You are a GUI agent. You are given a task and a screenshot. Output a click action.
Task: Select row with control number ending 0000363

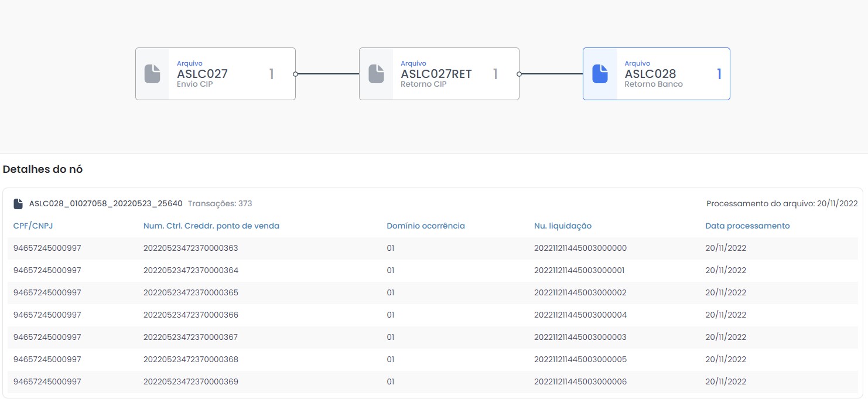(x=190, y=248)
